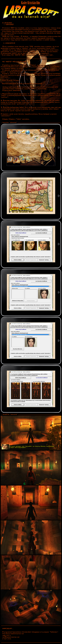Click 'Mentés és Kilépés' in three-portrait dialog

pyautogui.click(x=18, y=260)
